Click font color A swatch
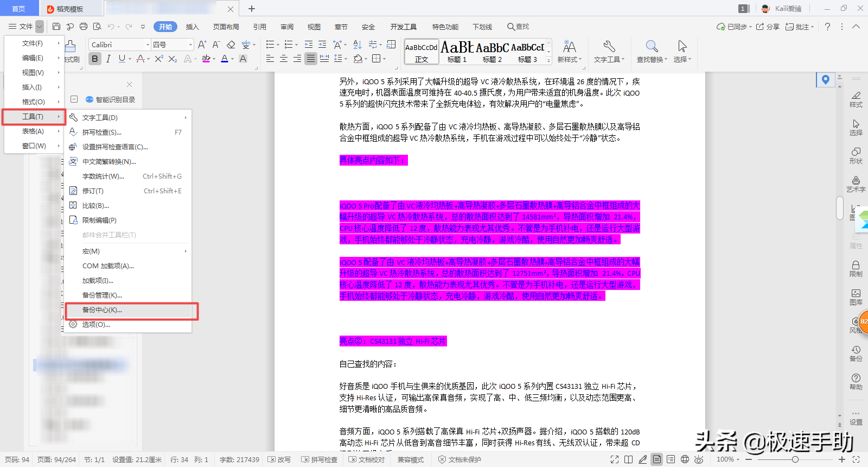Screen dimensions: 868x467 [x=225, y=59]
